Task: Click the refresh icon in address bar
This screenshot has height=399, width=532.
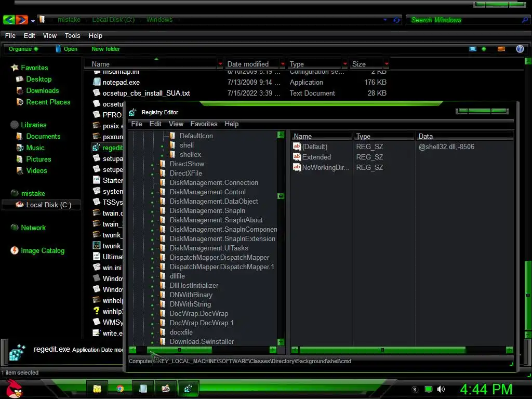Action: (396, 20)
